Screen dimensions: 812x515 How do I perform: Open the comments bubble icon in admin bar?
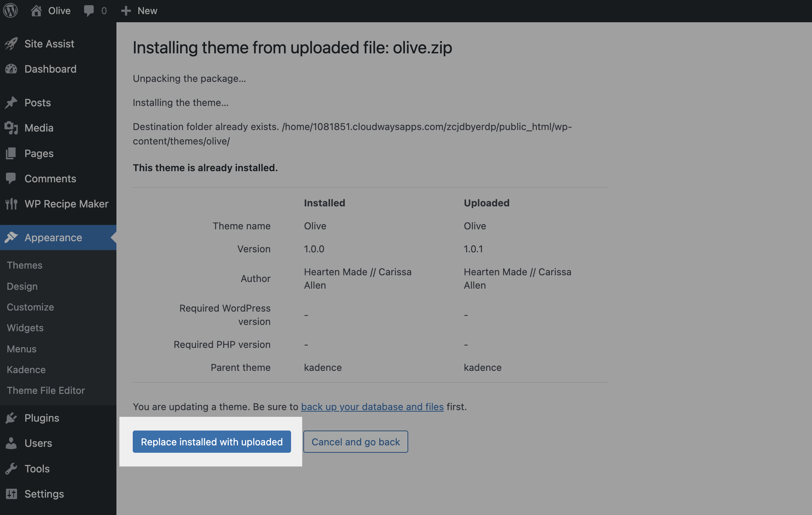point(89,10)
